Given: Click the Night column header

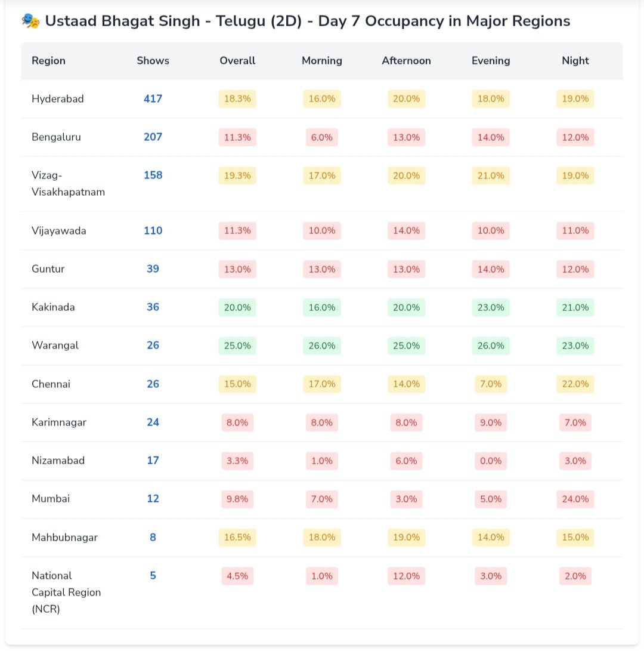Looking at the screenshot, I should pos(575,61).
